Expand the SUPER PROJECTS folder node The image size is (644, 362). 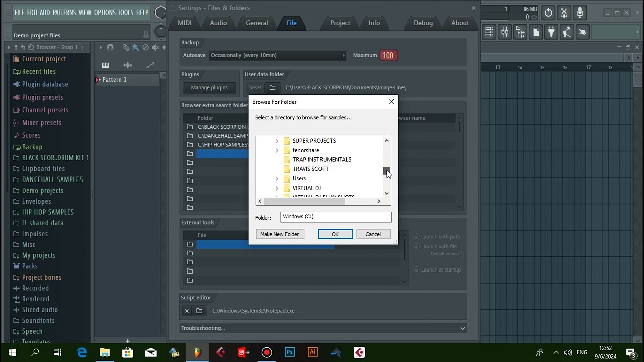click(277, 141)
